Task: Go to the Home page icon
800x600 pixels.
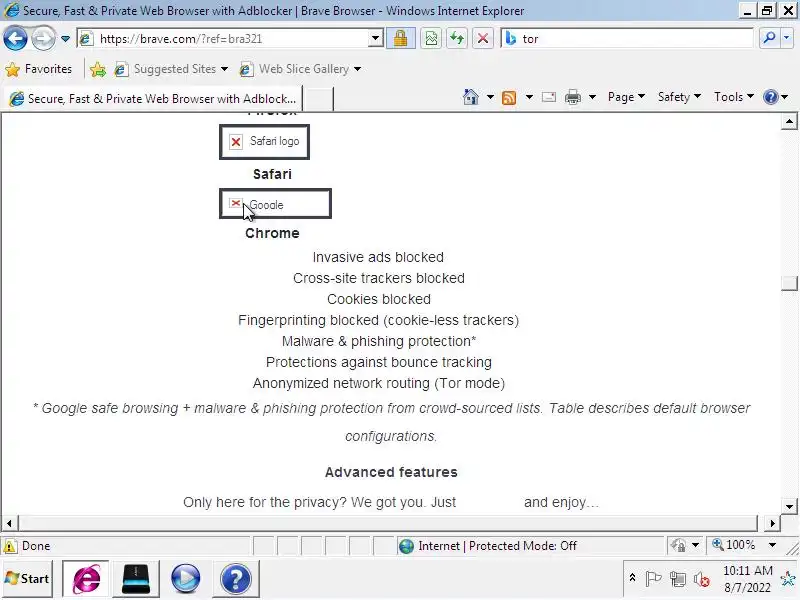Action: pos(470,97)
